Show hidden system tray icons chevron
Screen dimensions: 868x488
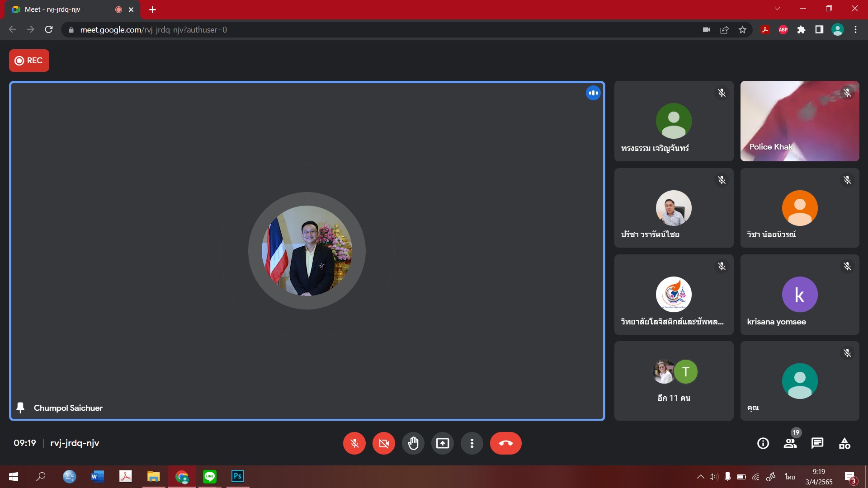[700, 477]
